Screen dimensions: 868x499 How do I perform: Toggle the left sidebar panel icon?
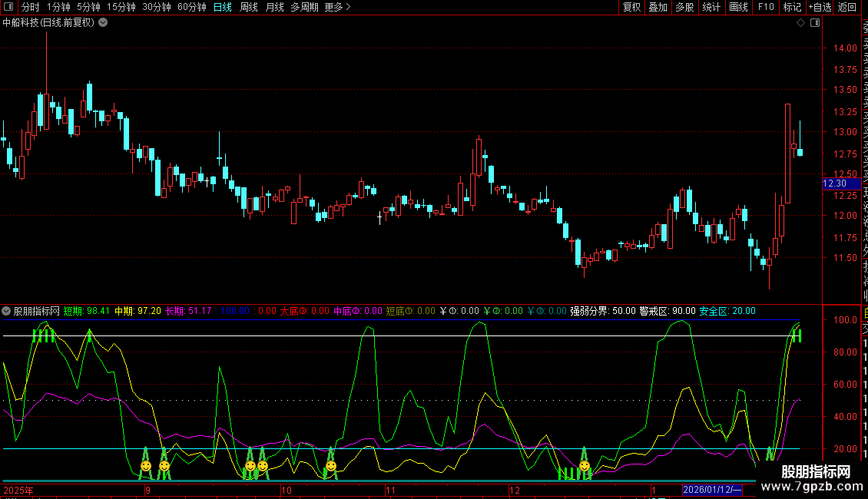(8, 7)
